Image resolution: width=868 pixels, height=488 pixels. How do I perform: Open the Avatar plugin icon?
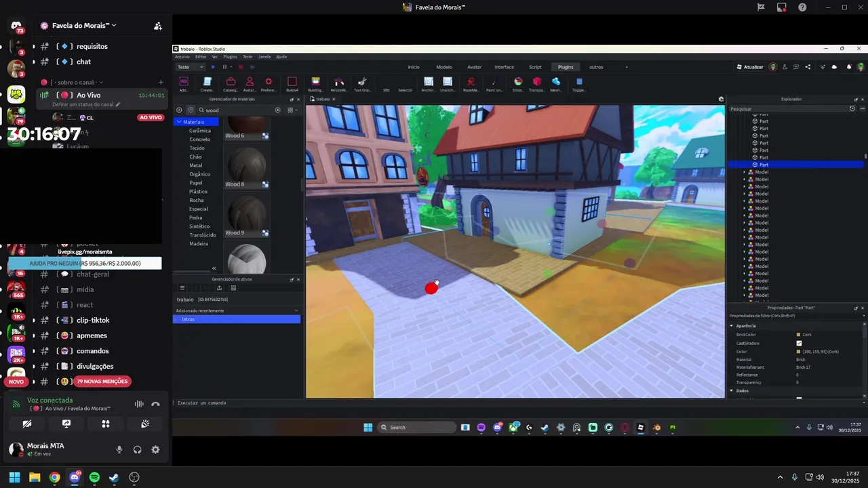pyautogui.click(x=250, y=84)
